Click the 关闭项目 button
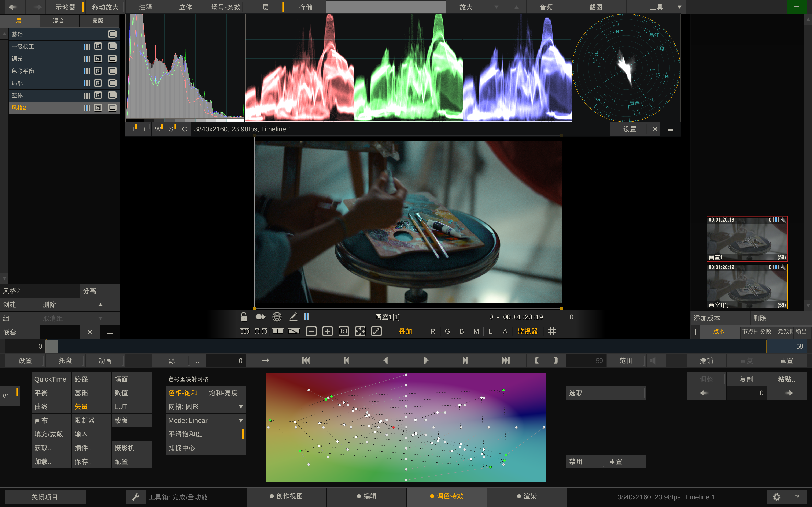 click(x=45, y=497)
